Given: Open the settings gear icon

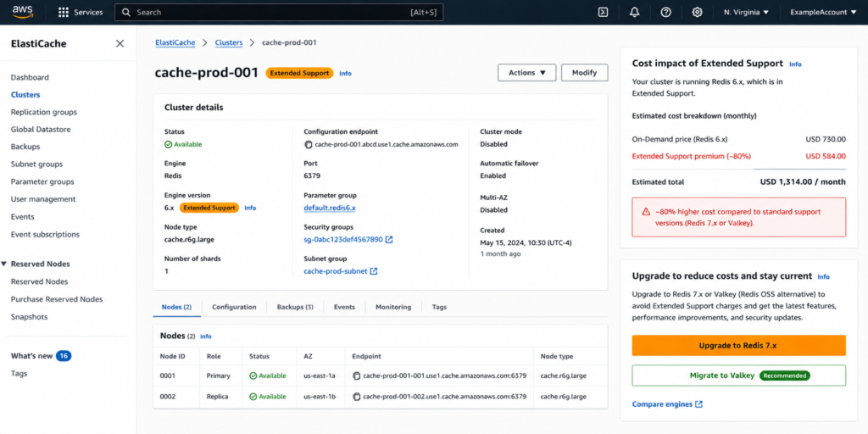Looking at the screenshot, I should click(698, 12).
